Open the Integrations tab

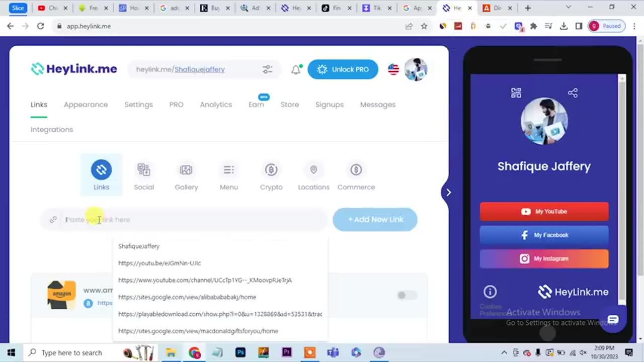[x=52, y=129]
